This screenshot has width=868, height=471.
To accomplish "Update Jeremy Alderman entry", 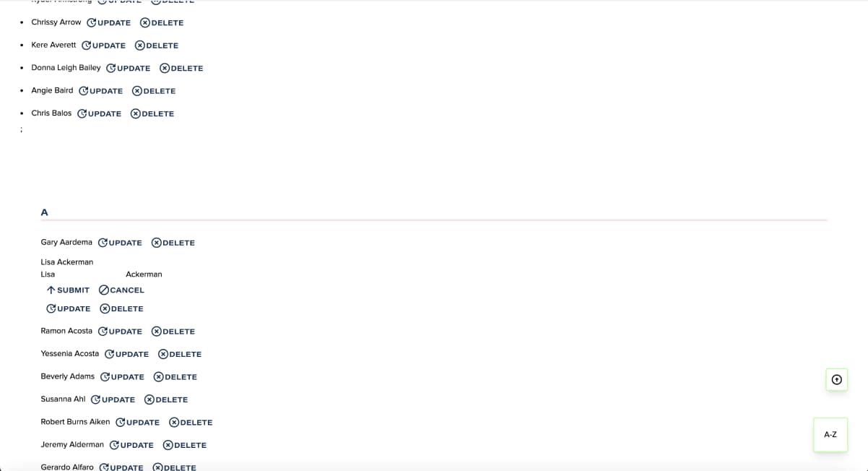I will tap(131, 445).
